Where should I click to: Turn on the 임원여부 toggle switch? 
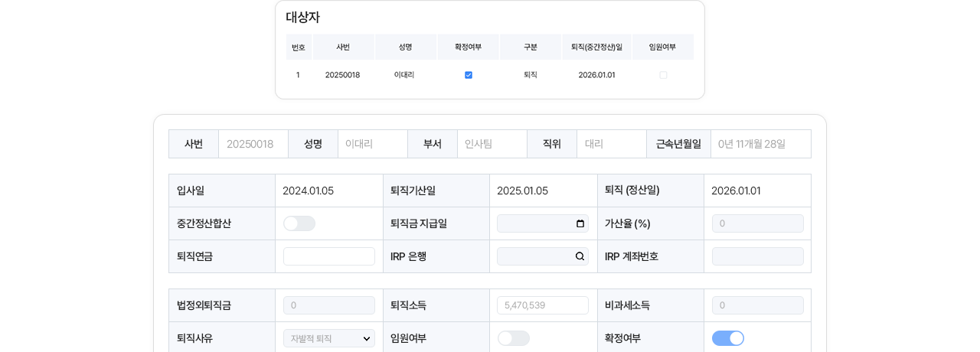click(x=513, y=338)
